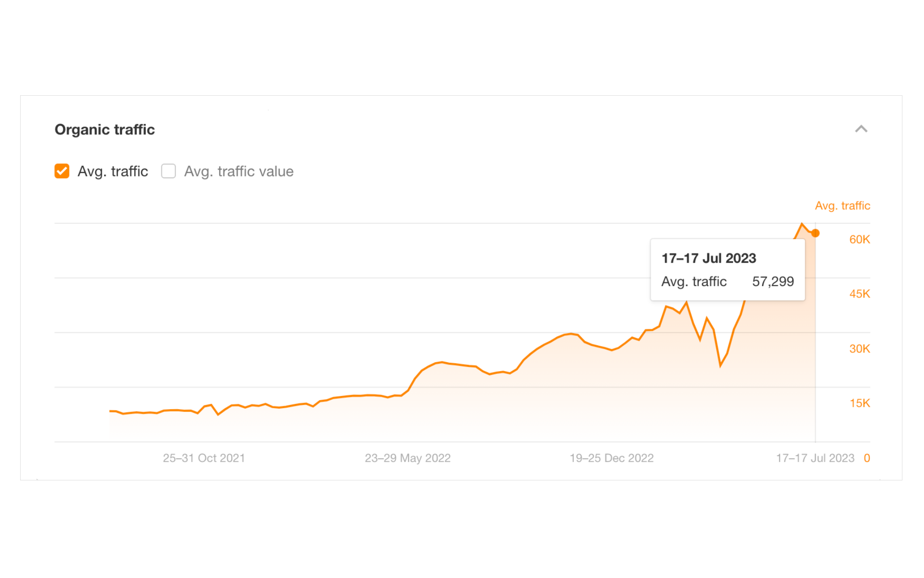Click the 57,299 value in the tooltip
The height and width of the screenshot is (578, 924).
[773, 281]
